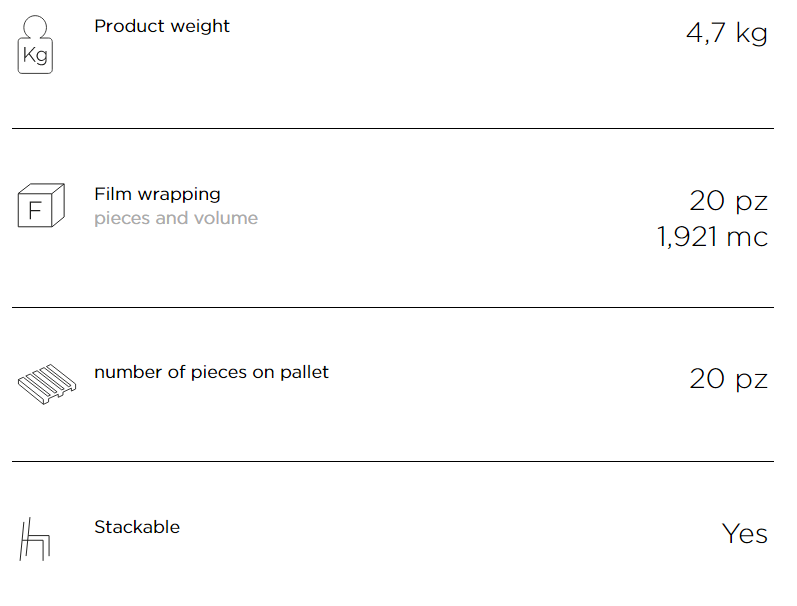Click the divider above the Stackable row
797x606 pixels.
click(x=393, y=461)
